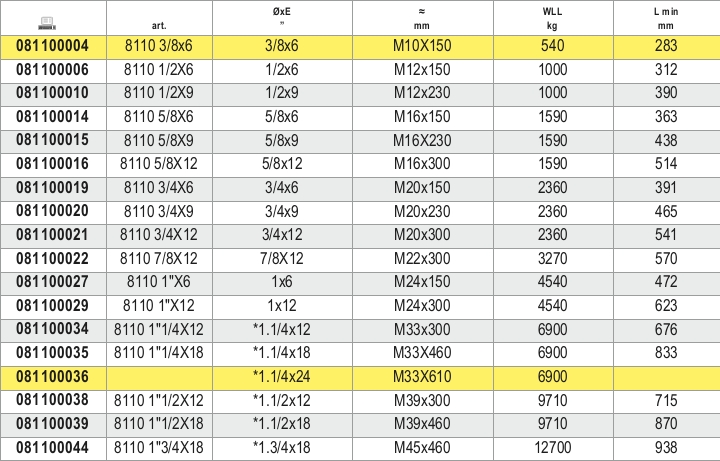Select article 8110 7/8X12 cell
Screen dimensions: 720x461
coord(159,259)
